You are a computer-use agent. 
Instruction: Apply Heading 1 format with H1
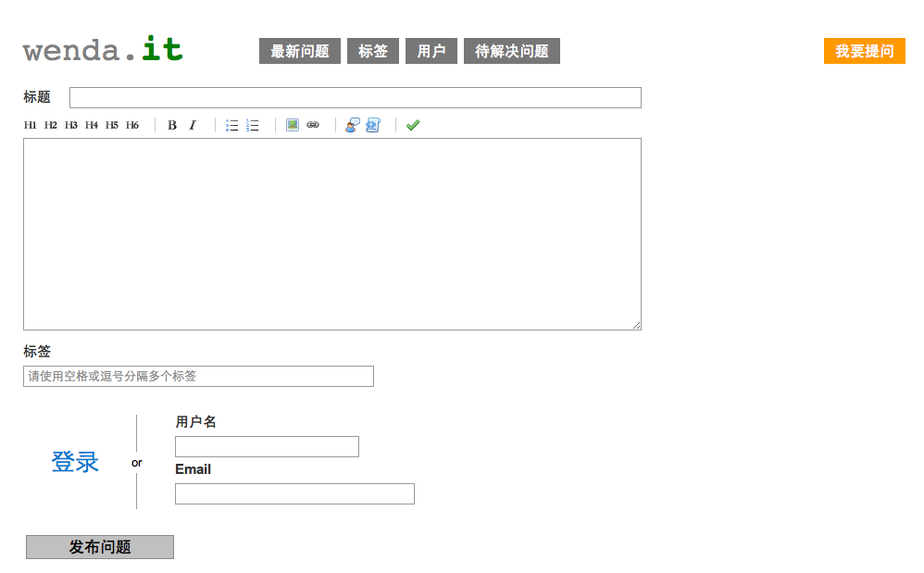[30, 125]
